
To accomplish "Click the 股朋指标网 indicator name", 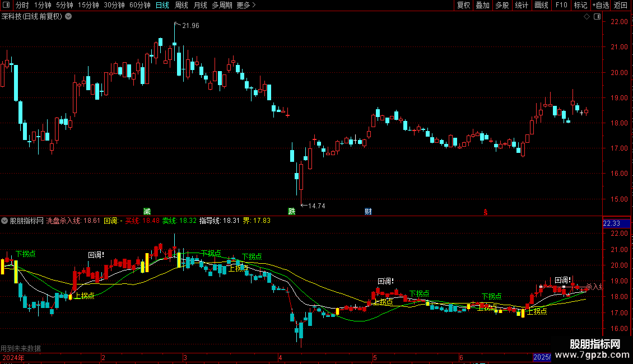I will [27, 221].
